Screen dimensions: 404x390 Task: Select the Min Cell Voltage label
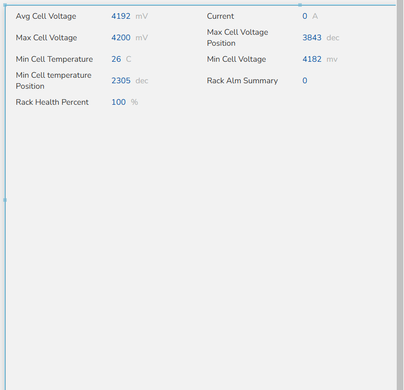click(x=236, y=59)
